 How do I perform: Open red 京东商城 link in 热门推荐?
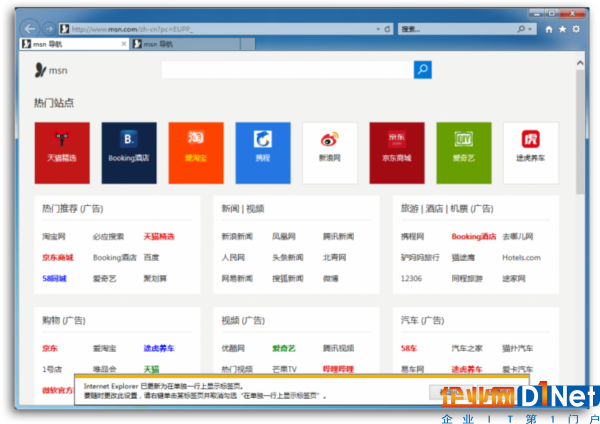[x=58, y=258]
